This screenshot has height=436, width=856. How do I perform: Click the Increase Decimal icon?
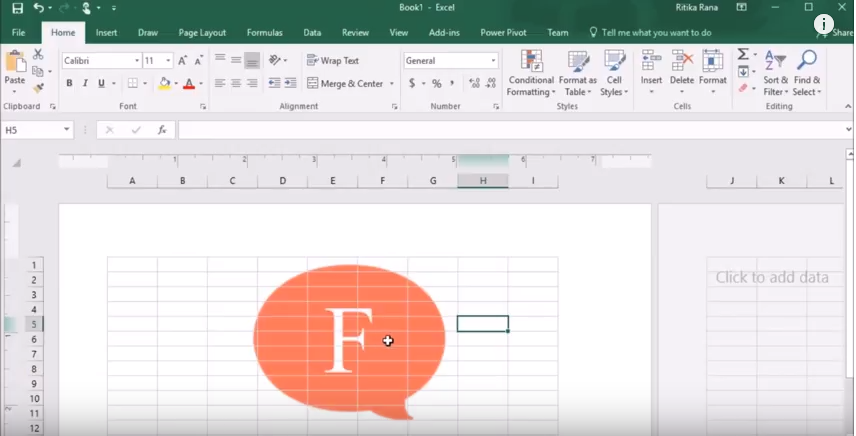474,83
